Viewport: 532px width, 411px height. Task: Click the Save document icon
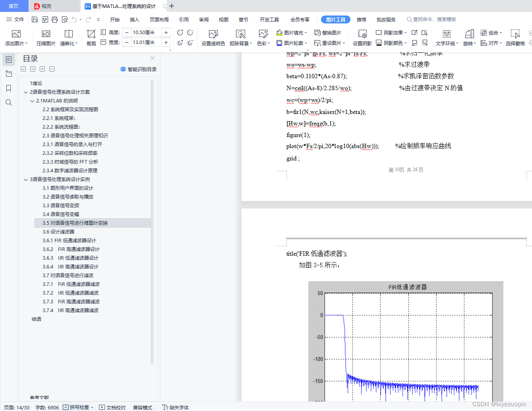click(35, 19)
